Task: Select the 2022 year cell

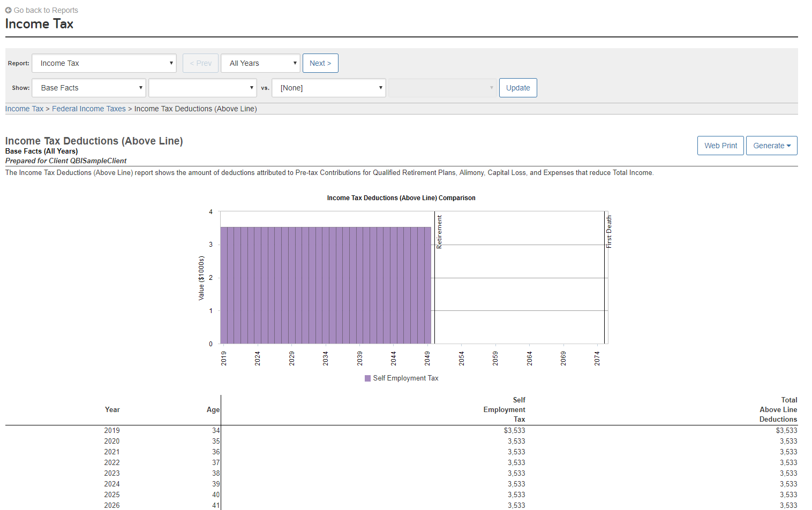Action: click(112, 462)
